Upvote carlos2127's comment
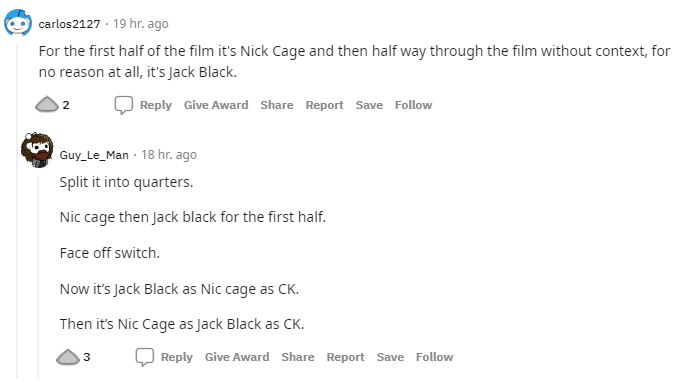The image size is (684, 391). pyautogui.click(x=47, y=105)
